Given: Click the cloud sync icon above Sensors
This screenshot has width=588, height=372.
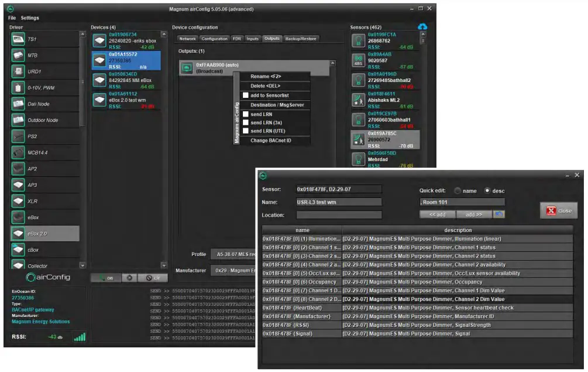Looking at the screenshot, I should 422,27.
